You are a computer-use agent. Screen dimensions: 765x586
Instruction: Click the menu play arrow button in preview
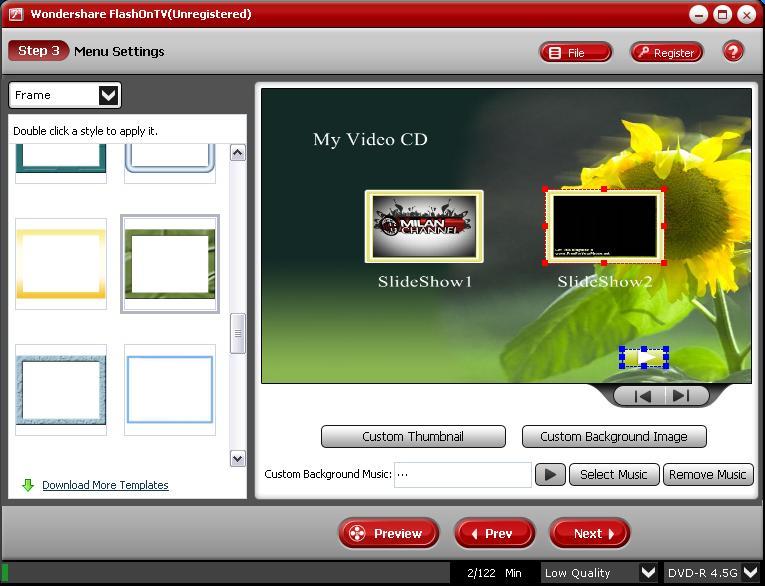click(644, 358)
